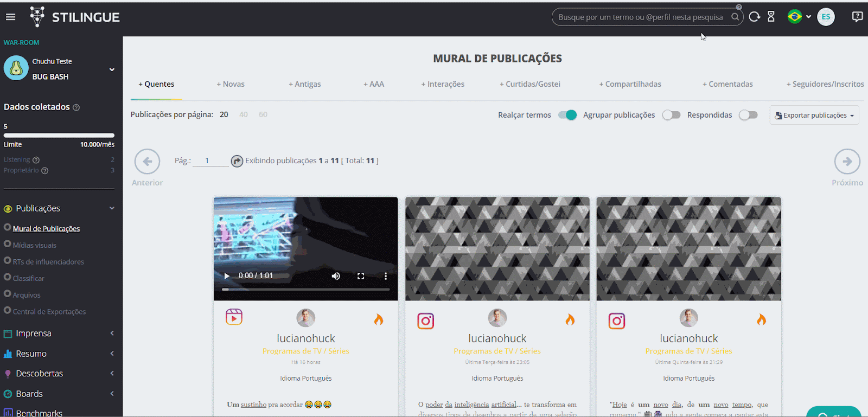Click the search magnifier icon
Screen dimensions: 868x417
click(735, 17)
